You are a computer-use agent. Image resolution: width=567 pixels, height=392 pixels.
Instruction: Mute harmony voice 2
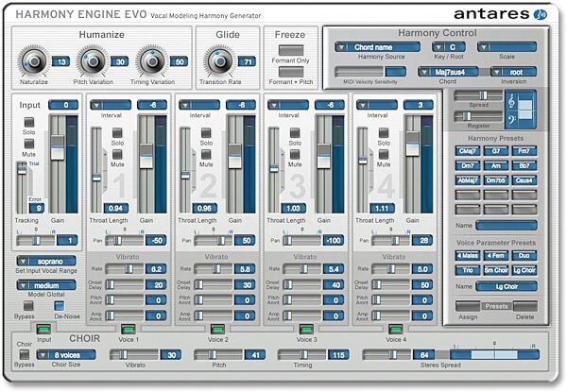(206, 154)
